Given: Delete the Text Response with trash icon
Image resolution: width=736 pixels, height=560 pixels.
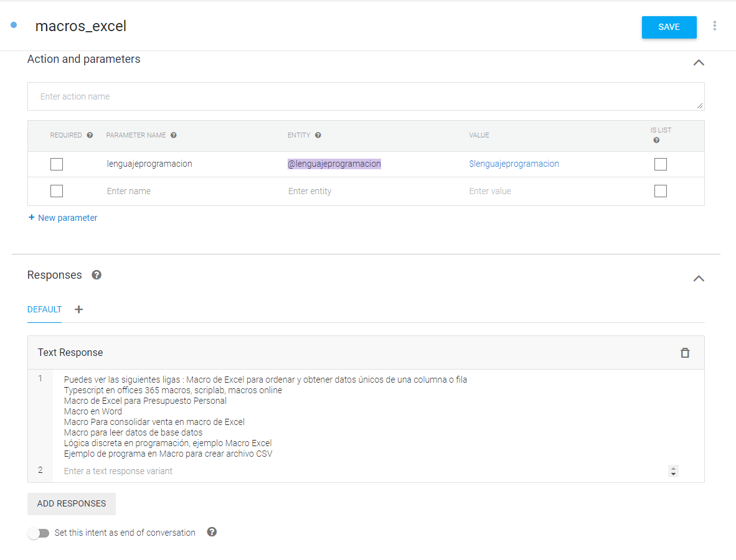Looking at the screenshot, I should pos(685,353).
